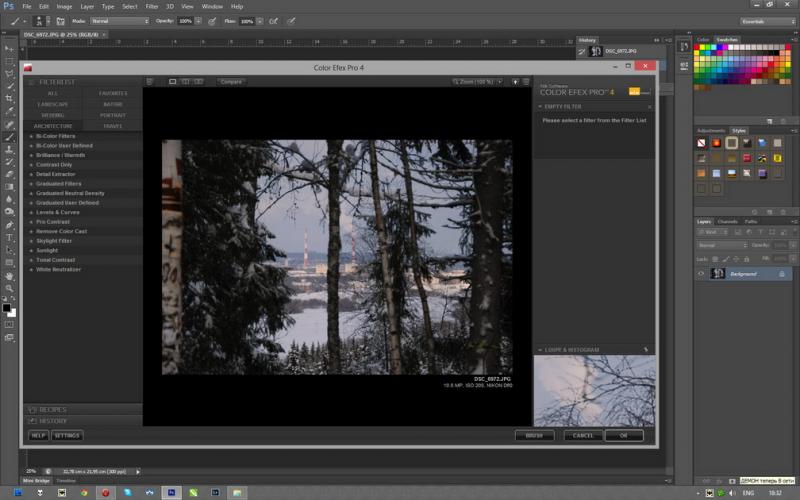Open the Window menu
This screenshot has width=800, height=500.
[212, 7]
